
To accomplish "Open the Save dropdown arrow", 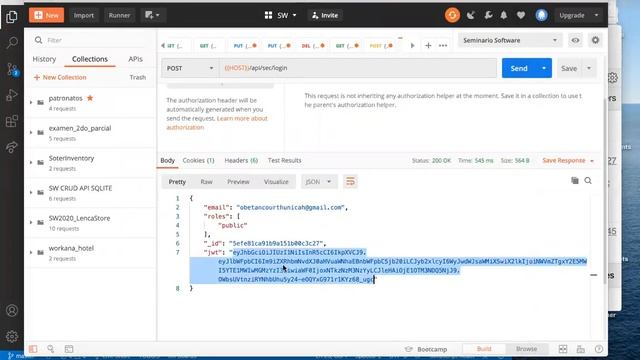I will pyautogui.click(x=589, y=68).
